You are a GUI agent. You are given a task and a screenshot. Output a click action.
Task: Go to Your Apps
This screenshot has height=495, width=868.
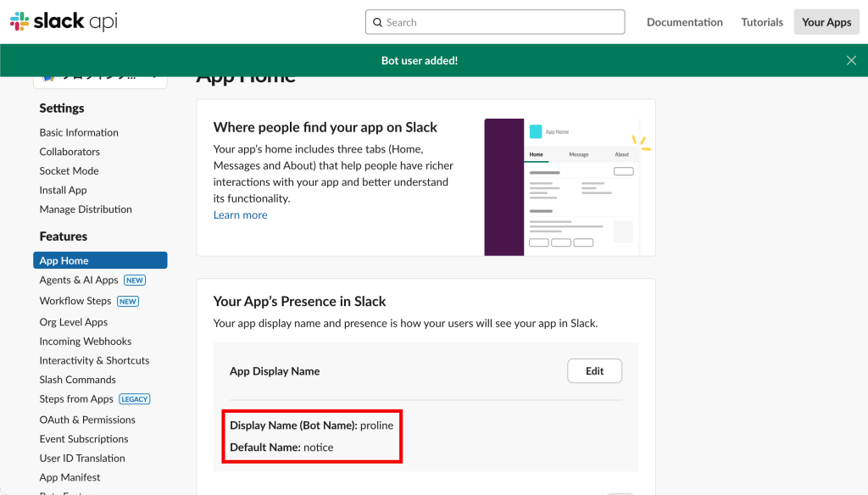coord(826,22)
